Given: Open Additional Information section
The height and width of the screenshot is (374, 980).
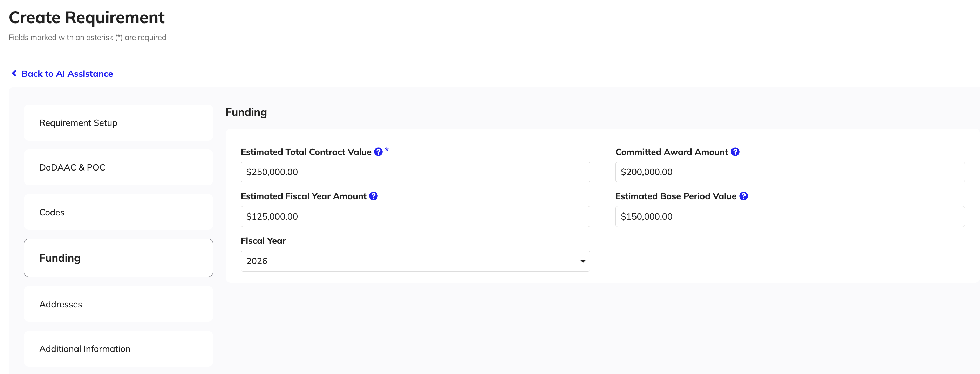Looking at the screenshot, I should pyautogui.click(x=118, y=349).
